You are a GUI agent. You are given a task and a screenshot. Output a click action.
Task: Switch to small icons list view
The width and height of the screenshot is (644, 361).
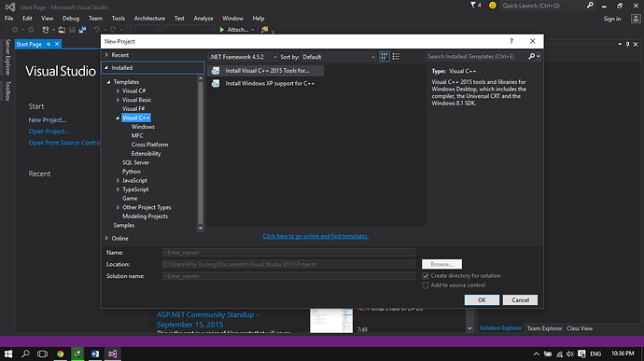click(396, 57)
